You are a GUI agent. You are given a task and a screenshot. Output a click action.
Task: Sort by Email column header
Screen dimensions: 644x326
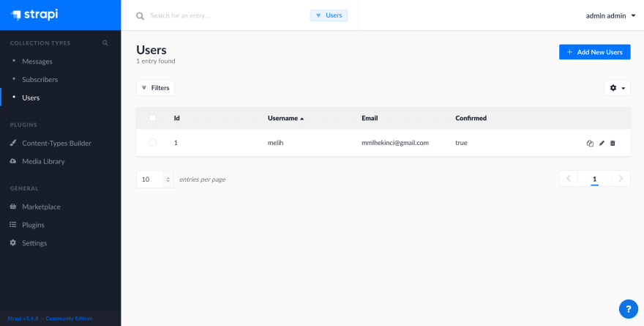[x=370, y=118]
